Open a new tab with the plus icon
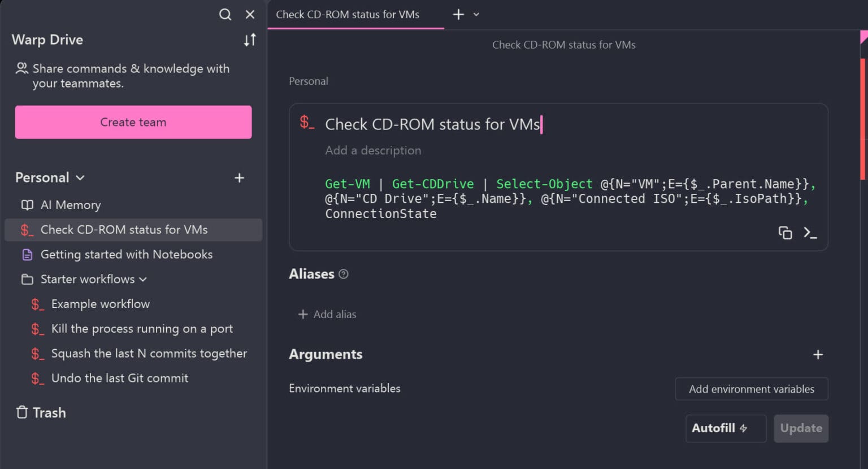The width and height of the screenshot is (868, 469). (x=458, y=14)
